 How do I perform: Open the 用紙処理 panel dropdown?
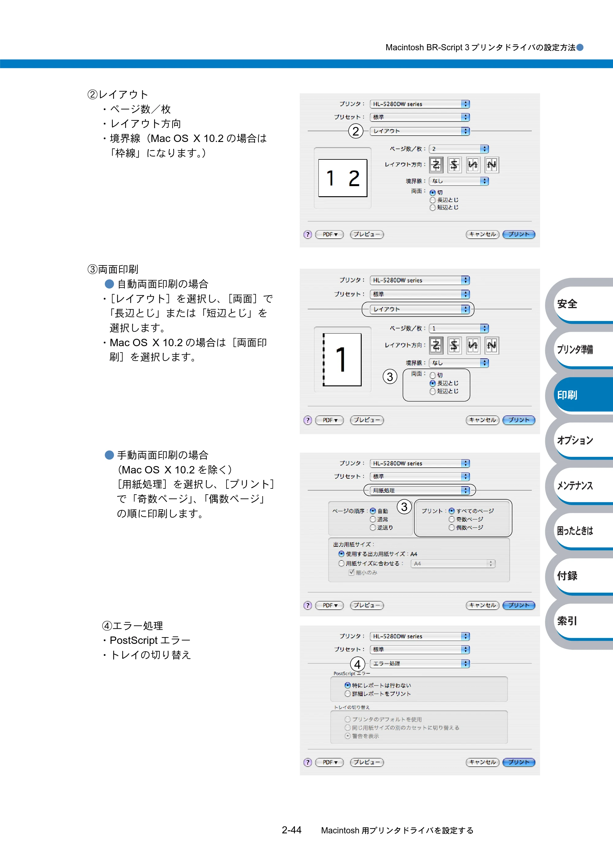420,490
